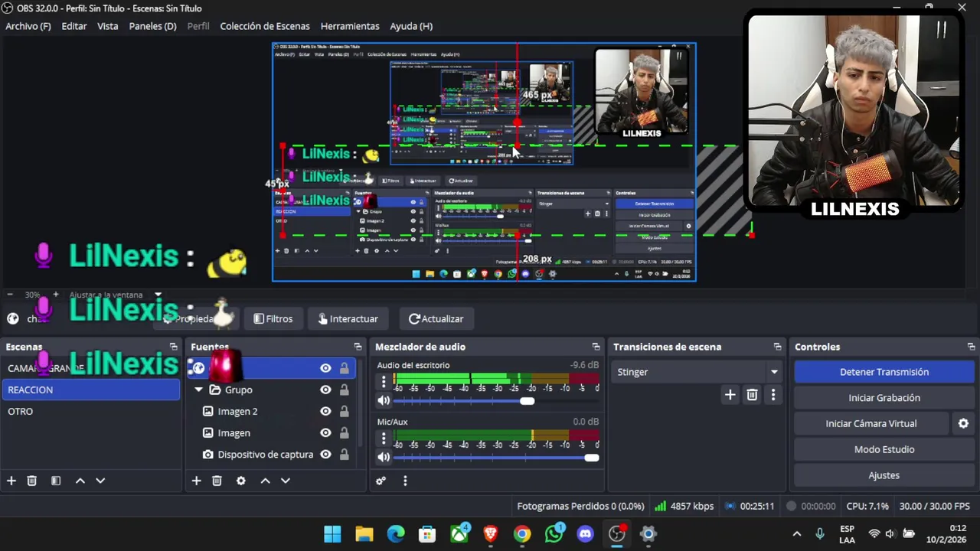Add a new source in Fuentes panel
This screenshot has width=980, height=551.
pyautogui.click(x=197, y=481)
